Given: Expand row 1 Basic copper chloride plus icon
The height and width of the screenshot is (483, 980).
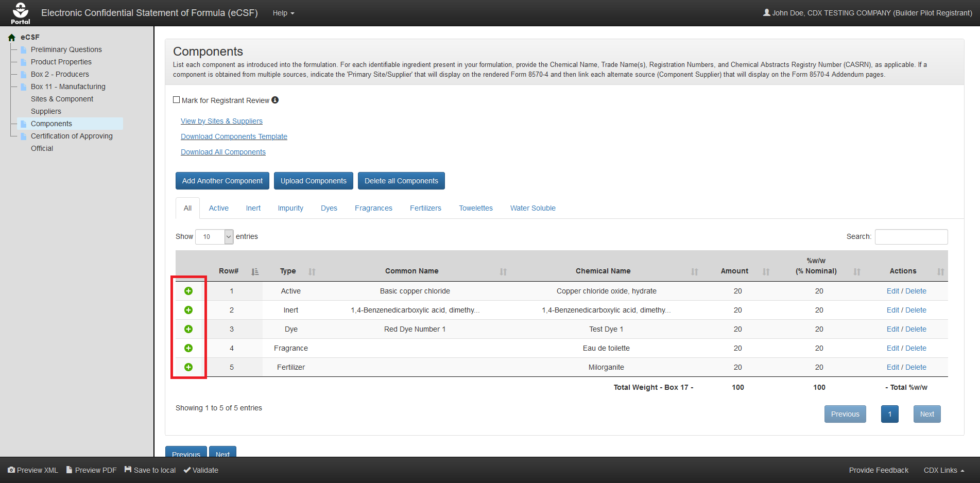Looking at the screenshot, I should 188,291.
